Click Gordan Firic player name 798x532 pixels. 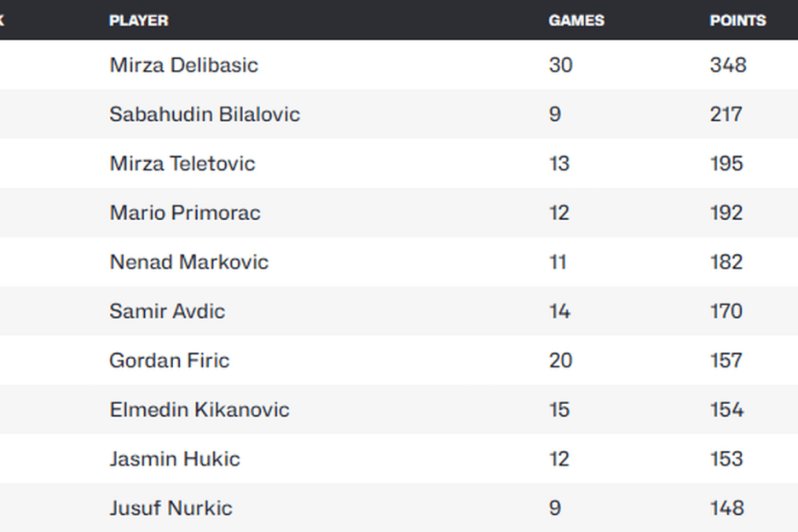pyautogui.click(x=170, y=361)
